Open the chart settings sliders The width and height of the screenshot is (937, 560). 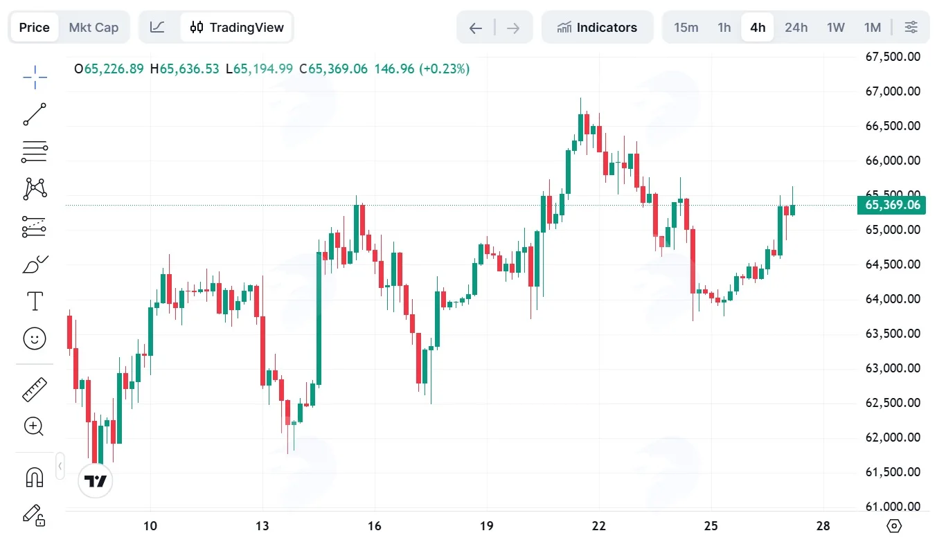click(x=911, y=27)
